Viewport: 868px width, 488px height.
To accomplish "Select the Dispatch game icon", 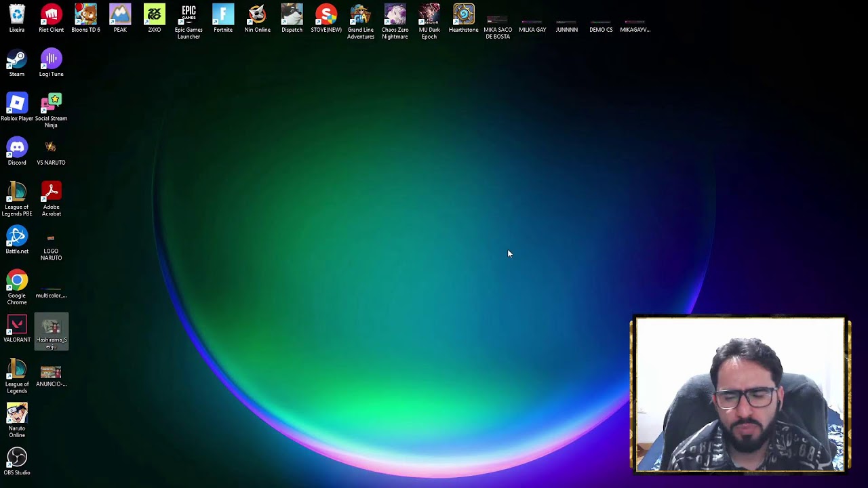I will tap(292, 18).
